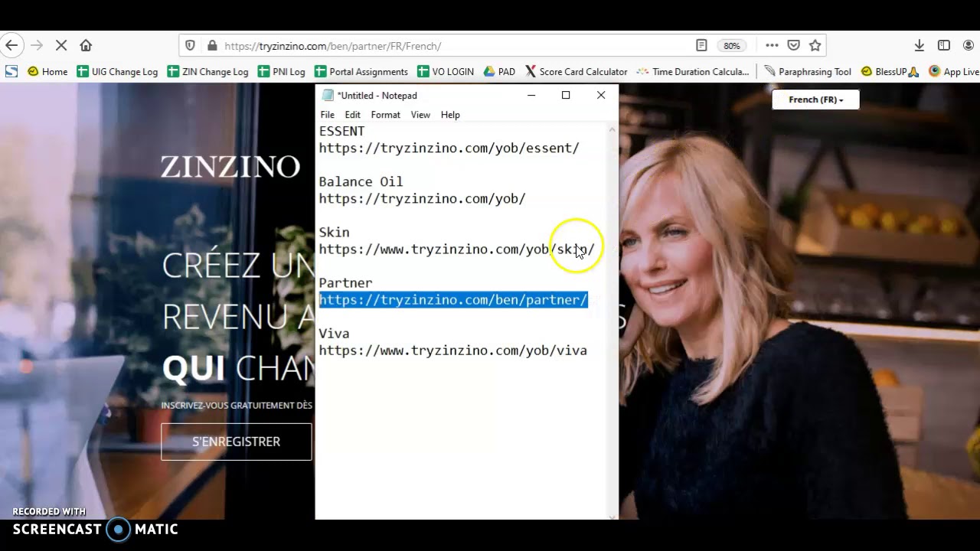The width and height of the screenshot is (980, 551).
Task: Open PAD Google Drive bookmark
Action: click(x=499, y=72)
